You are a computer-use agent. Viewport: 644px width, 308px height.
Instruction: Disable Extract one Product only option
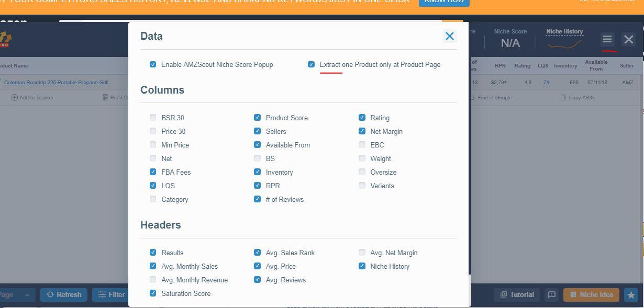tap(312, 64)
